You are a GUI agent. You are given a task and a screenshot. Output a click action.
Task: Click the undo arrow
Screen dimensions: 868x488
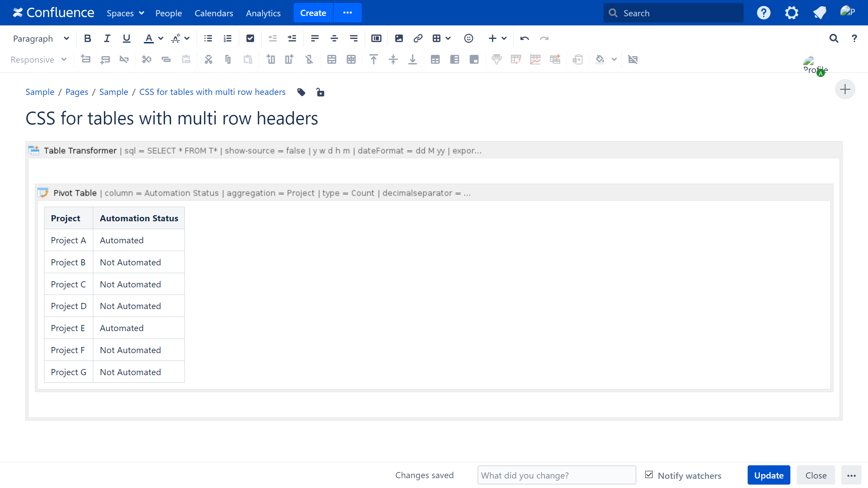(525, 38)
